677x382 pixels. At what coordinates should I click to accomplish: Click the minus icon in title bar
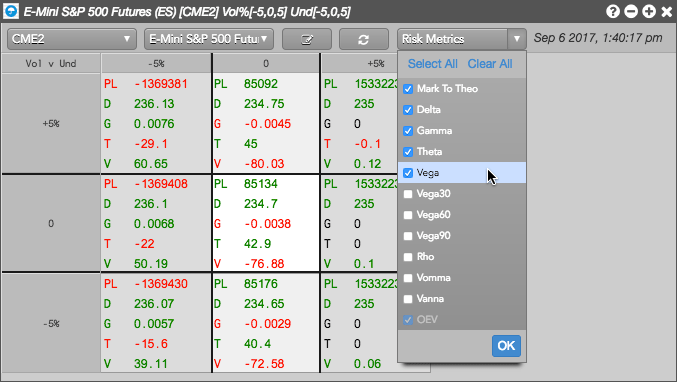pyautogui.click(x=631, y=11)
